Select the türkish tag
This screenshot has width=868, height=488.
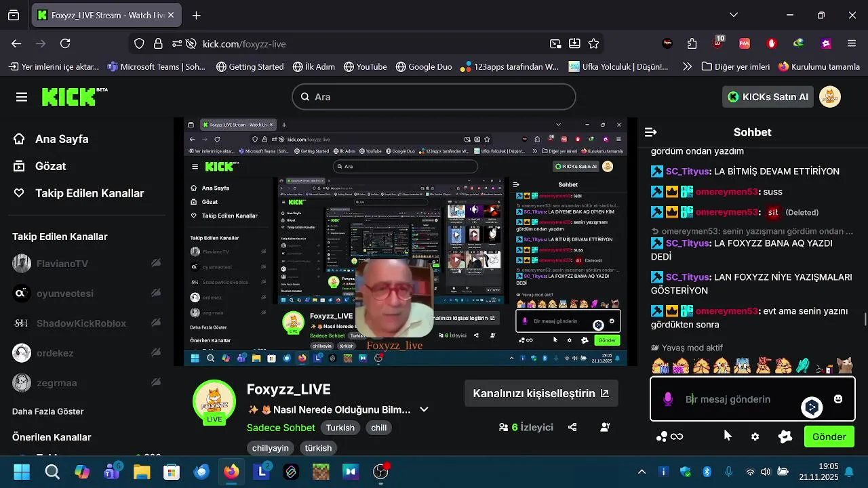click(318, 448)
